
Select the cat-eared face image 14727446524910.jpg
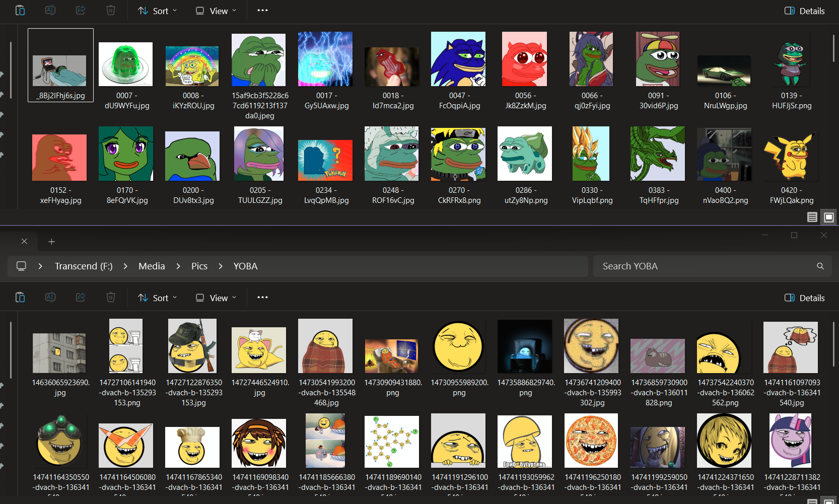(x=259, y=350)
